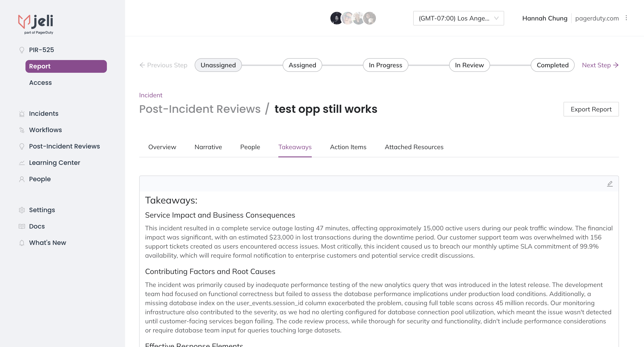The width and height of the screenshot is (644, 347).
Task: Switch to the Action Items tab
Action: pyautogui.click(x=348, y=147)
